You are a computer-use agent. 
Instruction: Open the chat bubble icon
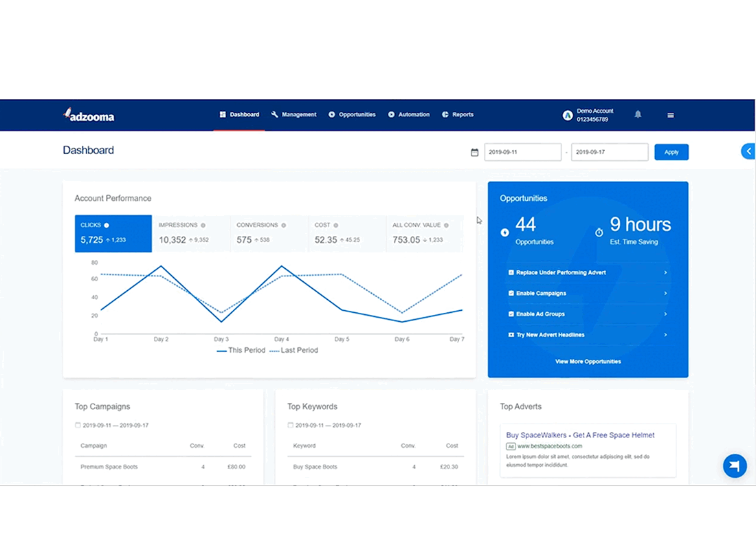point(735,466)
